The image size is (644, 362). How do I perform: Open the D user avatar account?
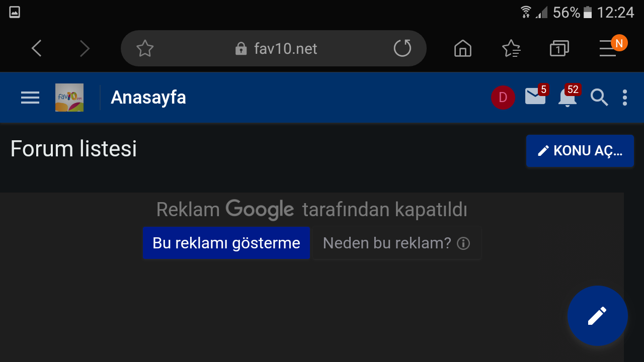click(503, 98)
